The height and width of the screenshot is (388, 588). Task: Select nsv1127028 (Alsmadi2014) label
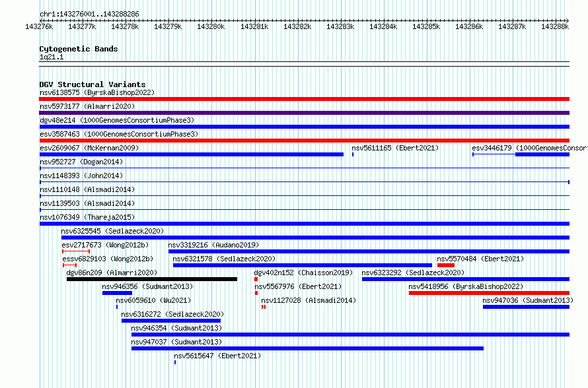(x=309, y=300)
